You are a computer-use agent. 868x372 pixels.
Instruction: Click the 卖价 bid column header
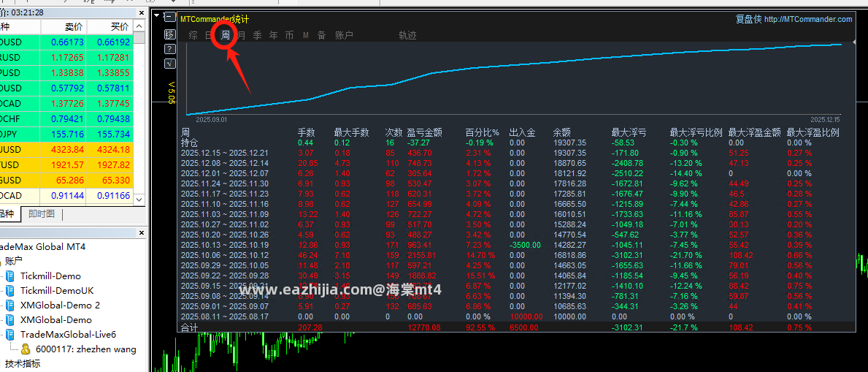[x=74, y=26]
